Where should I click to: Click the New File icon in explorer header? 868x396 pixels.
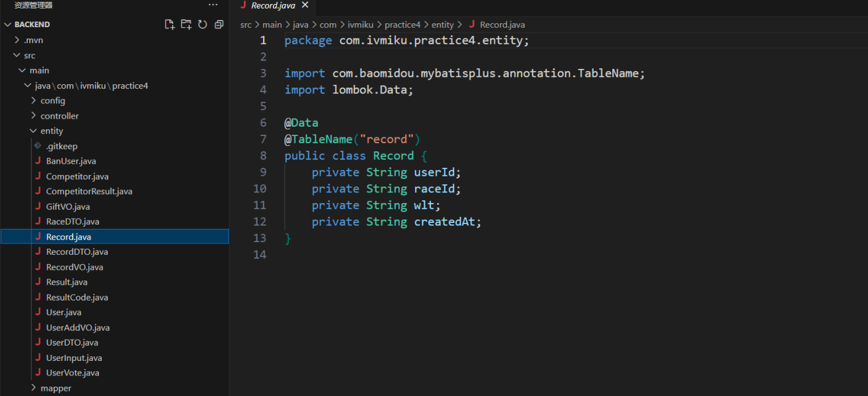(x=169, y=25)
